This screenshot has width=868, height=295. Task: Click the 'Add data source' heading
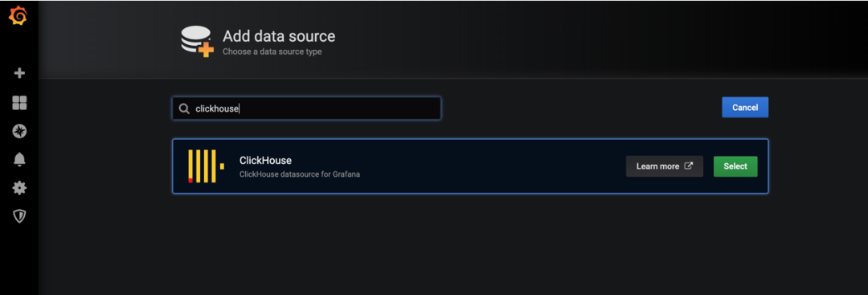279,36
